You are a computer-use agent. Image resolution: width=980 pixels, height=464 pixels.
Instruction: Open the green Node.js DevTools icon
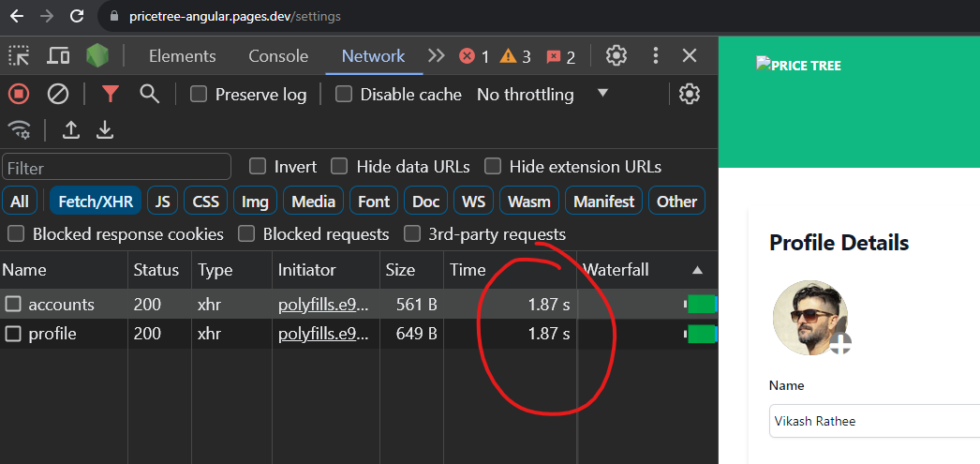point(97,56)
